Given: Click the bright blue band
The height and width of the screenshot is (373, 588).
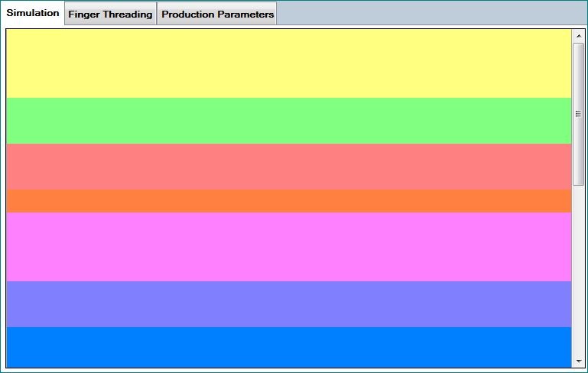Looking at the screenshot, I should coord(288,346).
